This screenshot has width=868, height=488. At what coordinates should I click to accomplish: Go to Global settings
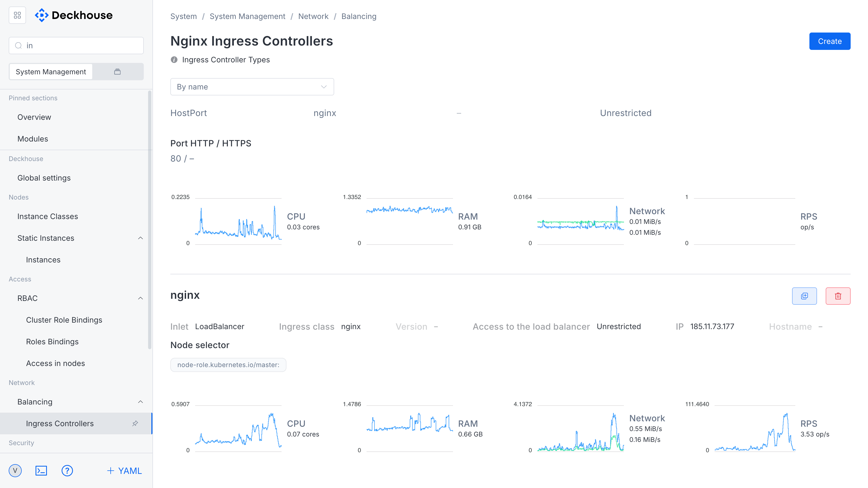click(44, 178)
